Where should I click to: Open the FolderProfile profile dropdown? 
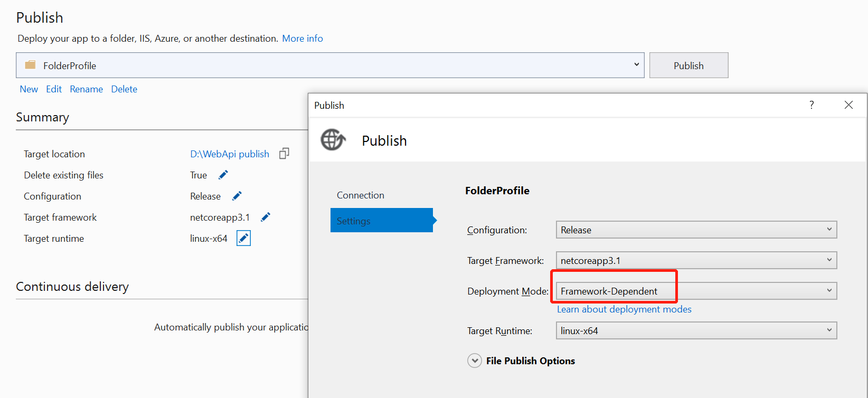(x=330, y=65)
